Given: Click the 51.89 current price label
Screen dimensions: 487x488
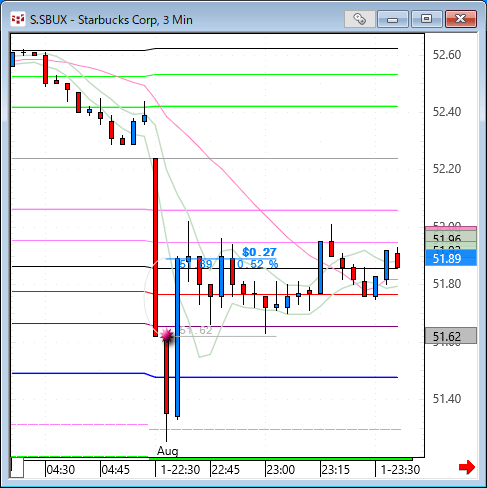Looking at the screenshot, I should pos(451,259).
